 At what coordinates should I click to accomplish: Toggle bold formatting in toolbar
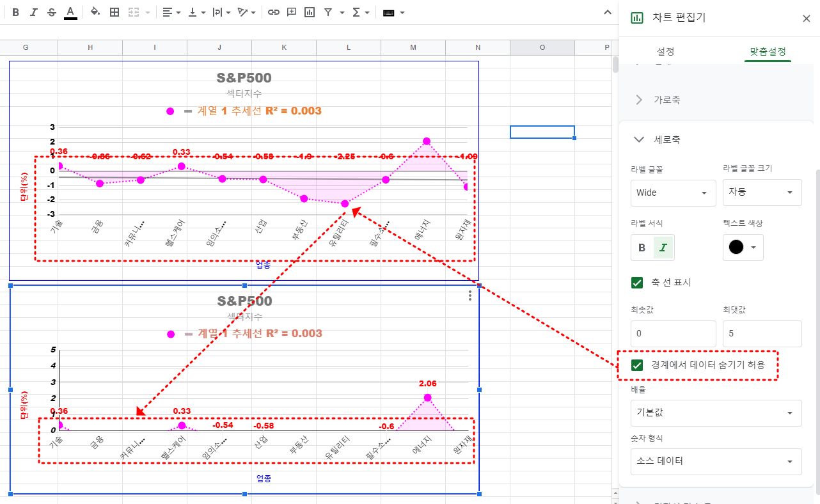coord(16,12)
